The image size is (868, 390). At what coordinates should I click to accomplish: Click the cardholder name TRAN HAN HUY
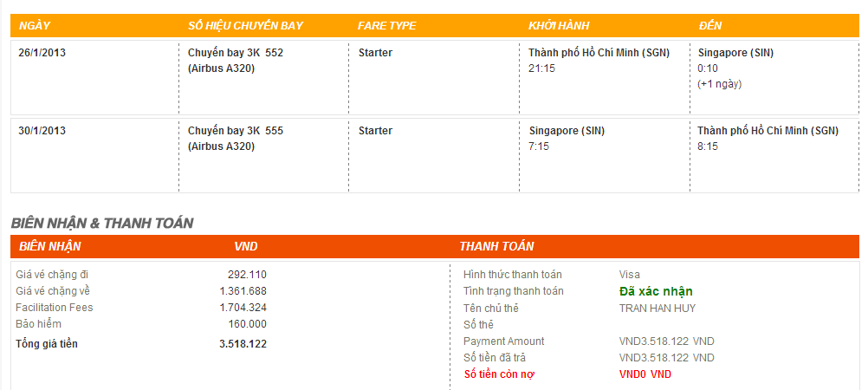pyautogui.click(x=657, y=308)
